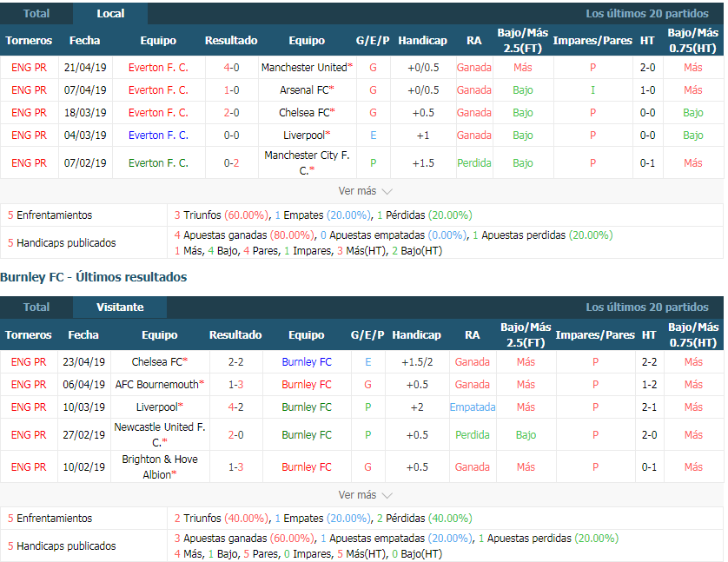Open blue Everton F. C. link dated 04/03/19
728x562 pixels.
pyautogui.click(x=158, y=135)
